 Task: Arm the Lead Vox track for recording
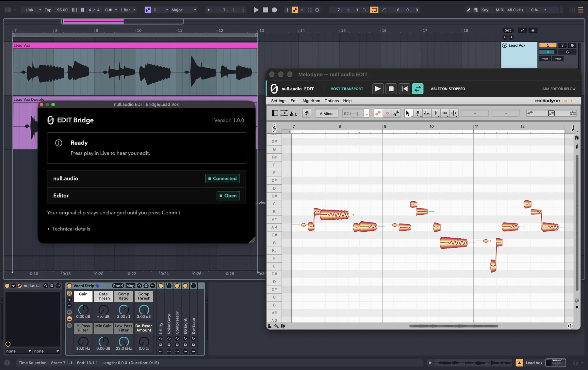[572, 45]
